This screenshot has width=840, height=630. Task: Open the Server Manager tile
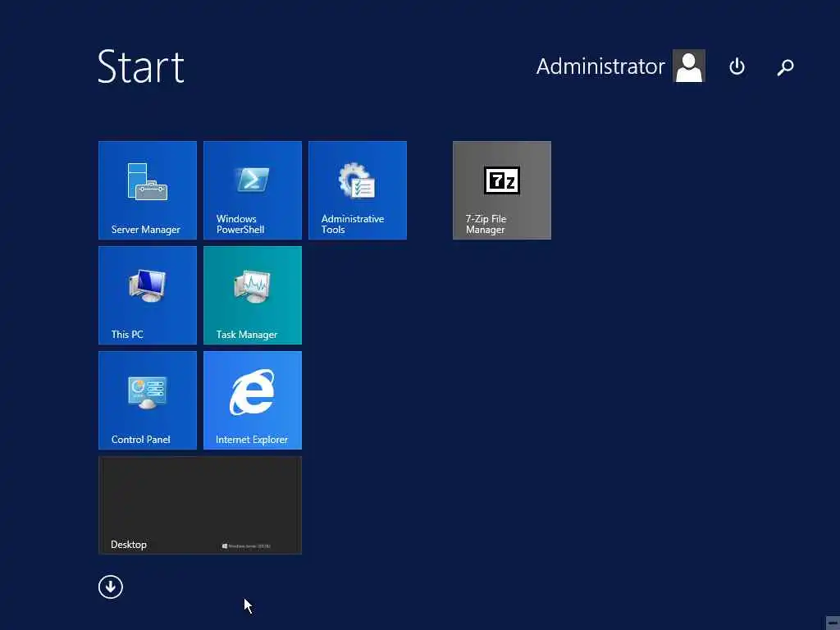(148, 190)
